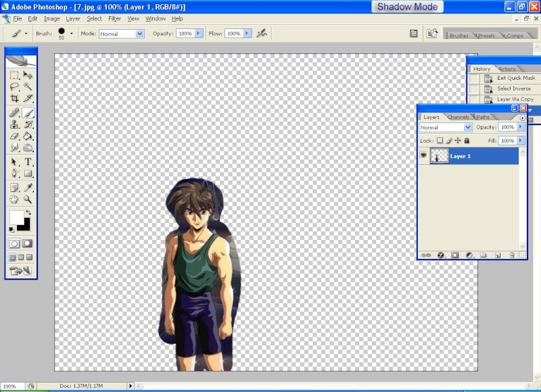
Task: Select the Slice tool
Action: tap(28, 98)
